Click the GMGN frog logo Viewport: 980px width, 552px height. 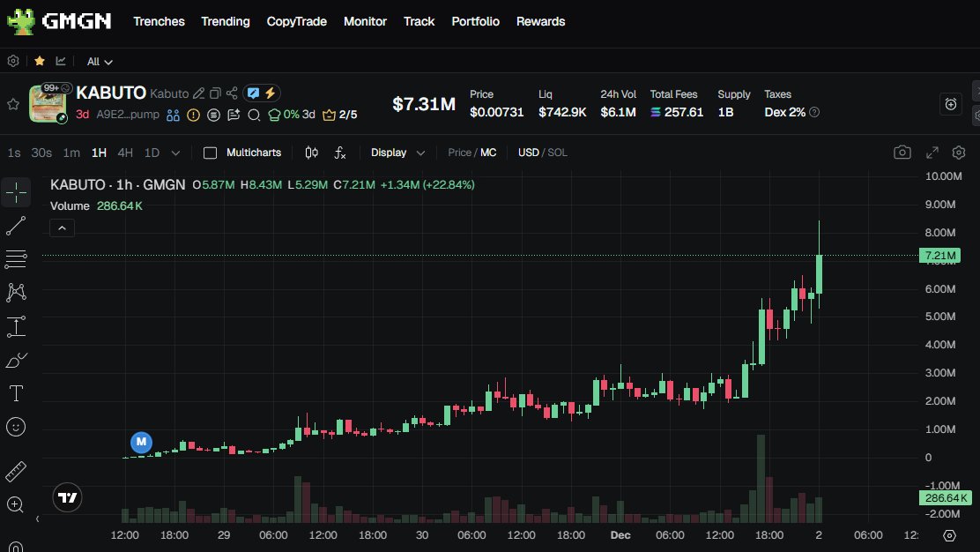tap(20, 21)
